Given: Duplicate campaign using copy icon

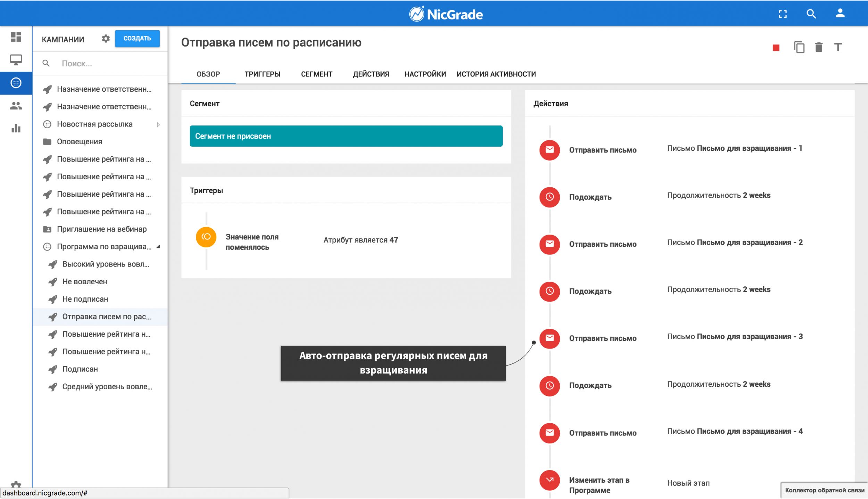Looking at the screenshot, I should [799, 47].
